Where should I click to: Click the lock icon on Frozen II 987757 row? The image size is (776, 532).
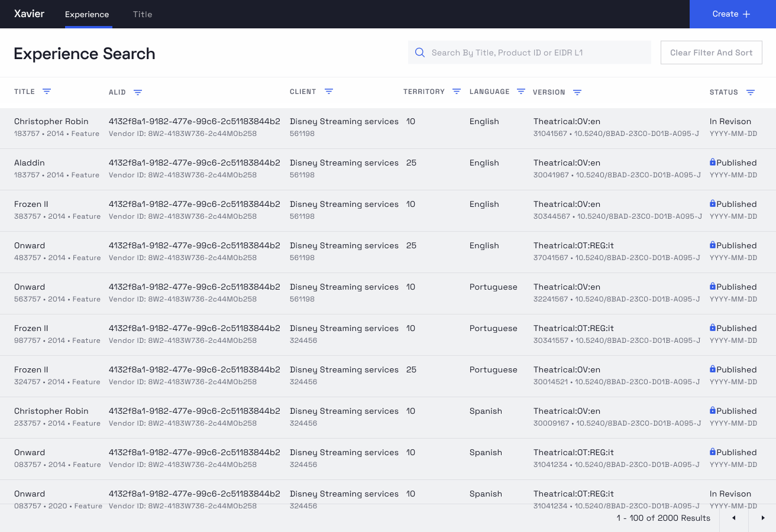click(713, 327)
